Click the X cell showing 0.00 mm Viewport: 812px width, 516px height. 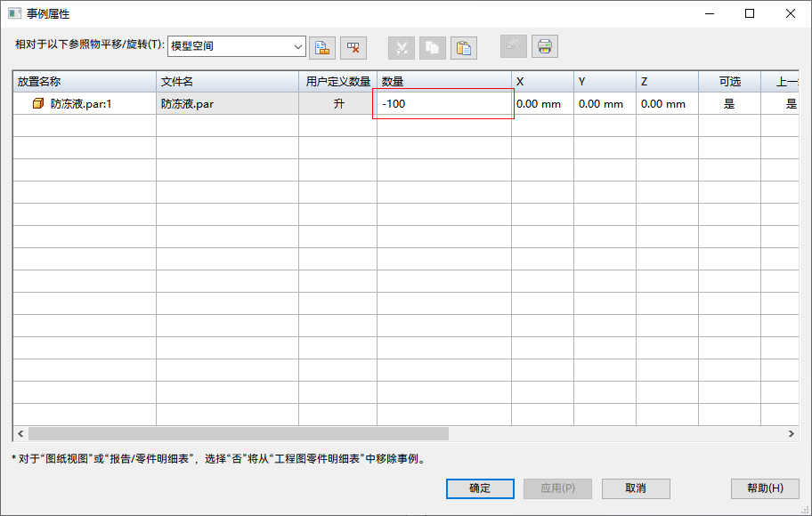[543, 103]
